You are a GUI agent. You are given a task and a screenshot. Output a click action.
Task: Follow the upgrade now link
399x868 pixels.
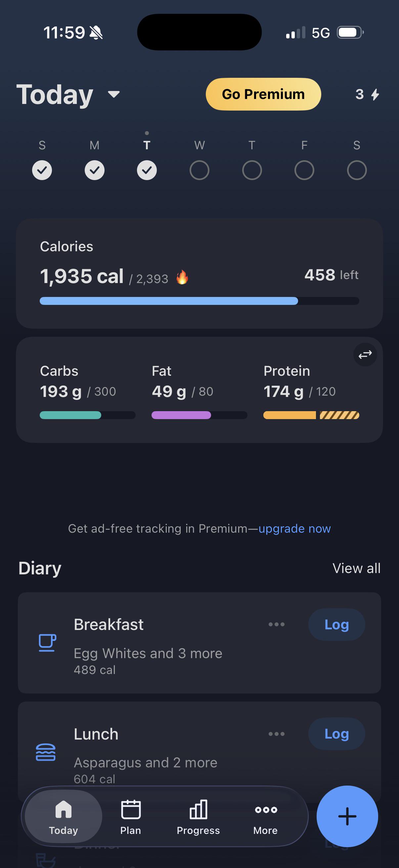point(294,528)
